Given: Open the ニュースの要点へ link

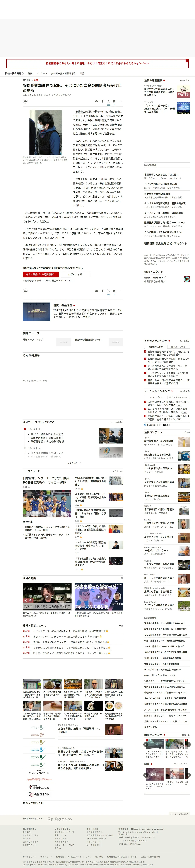Looking at the screenshot, I should [116, 422].
